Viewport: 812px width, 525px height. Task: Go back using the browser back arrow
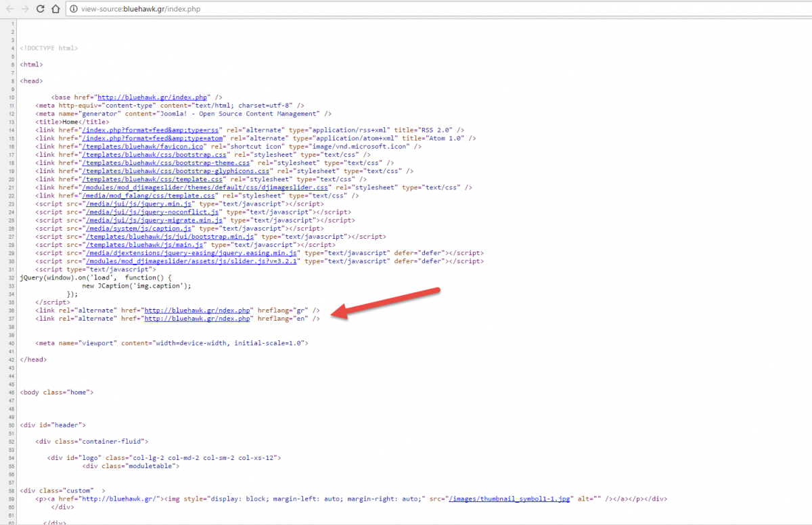[x=9, y=9]
